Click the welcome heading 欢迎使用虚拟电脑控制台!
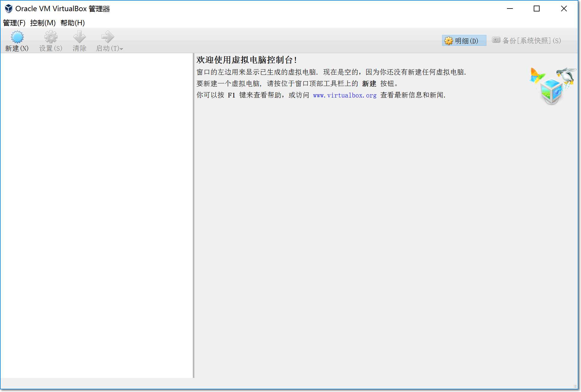Viewport: 581px width, 392px height. tap(247, 60)
